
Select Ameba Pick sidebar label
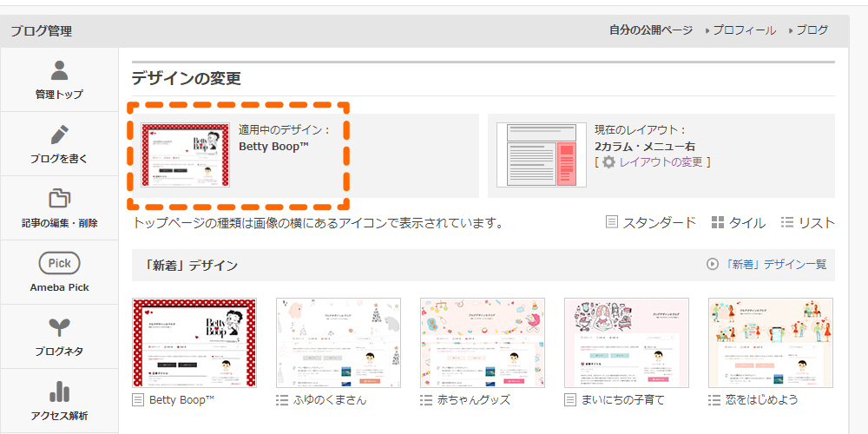click(x=59, y=287)
